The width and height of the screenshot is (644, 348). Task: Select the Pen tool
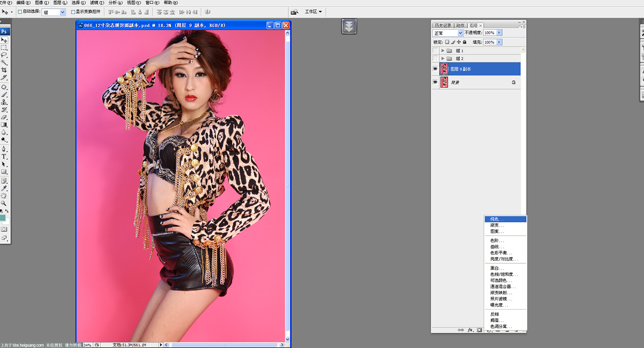pos(4,149)
